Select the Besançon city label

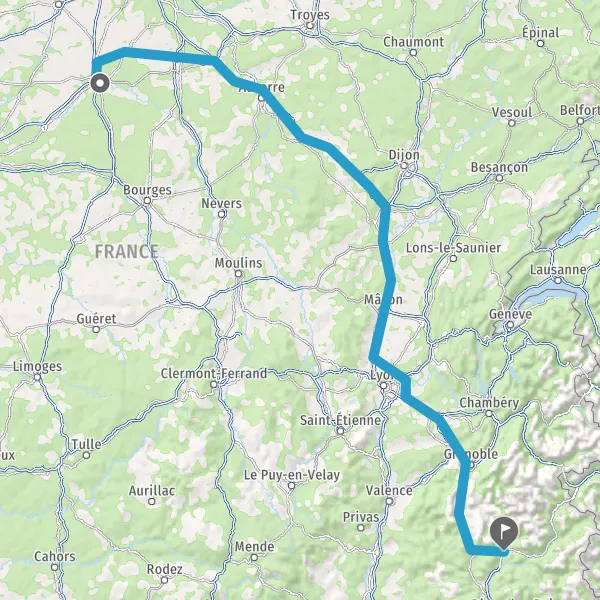[x=499, y=168]
